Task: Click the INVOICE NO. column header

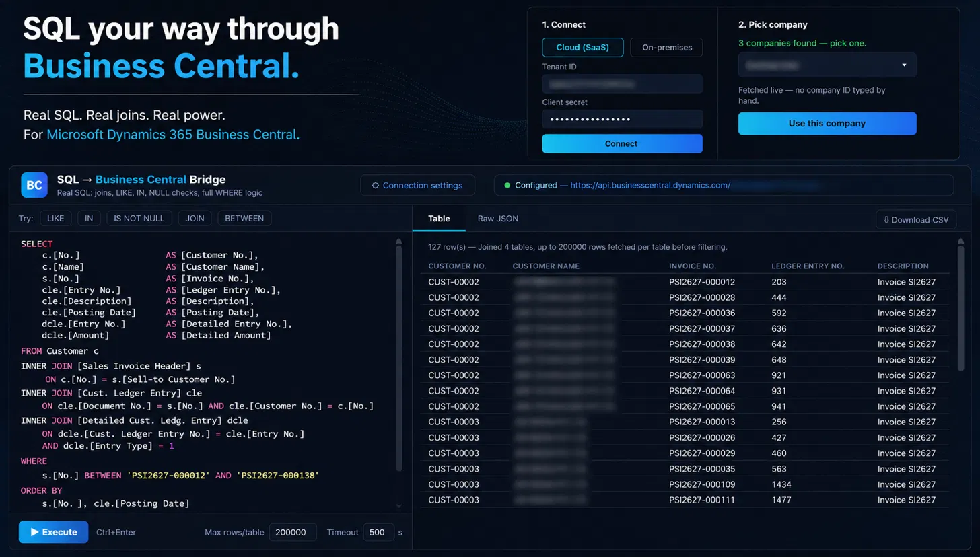Action: pos(693,266)
